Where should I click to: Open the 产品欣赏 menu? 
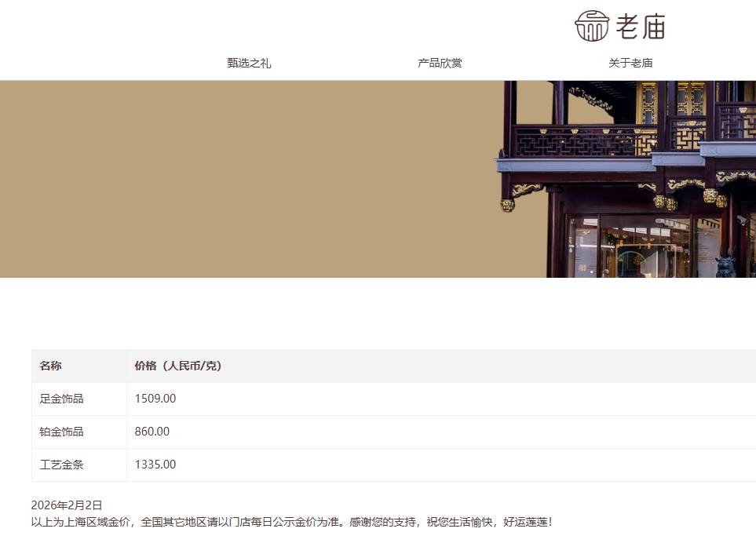pyautogui.click(x=440, y=64)
